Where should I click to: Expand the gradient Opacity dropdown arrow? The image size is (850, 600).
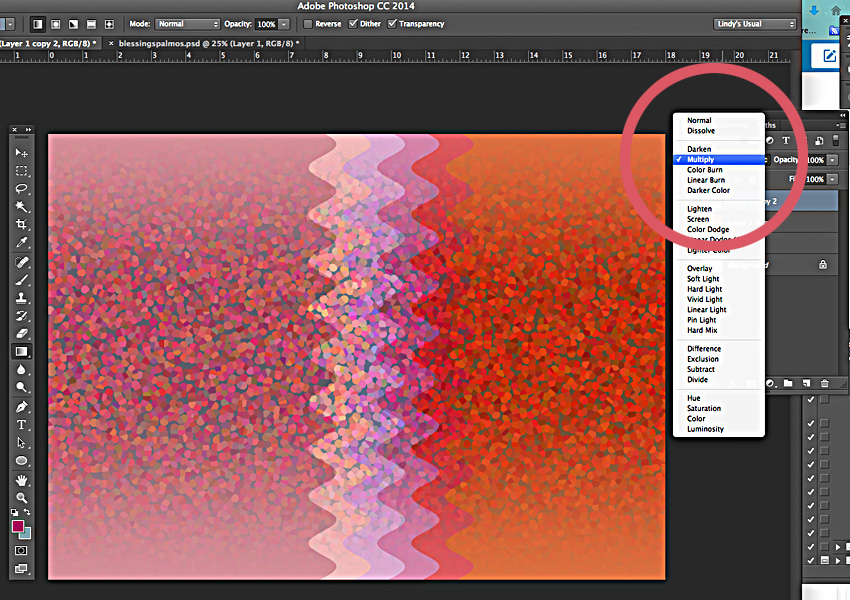284,24
